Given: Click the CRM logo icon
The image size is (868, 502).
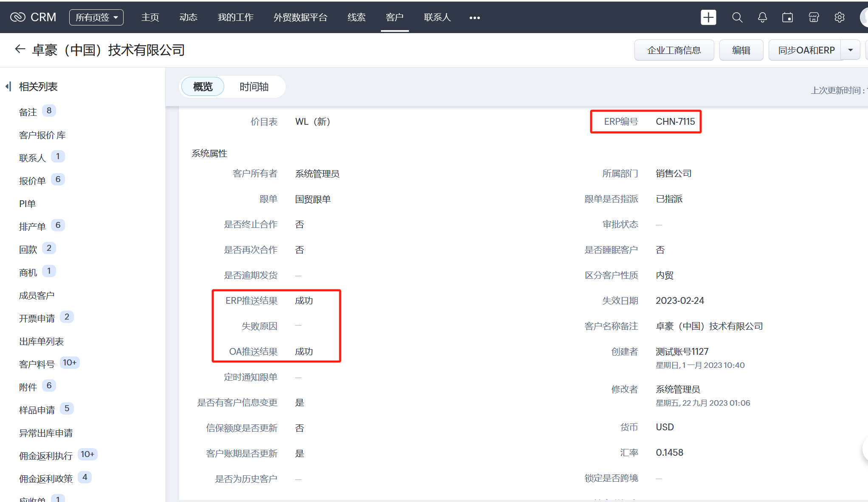Looking at the screenshot, I should [x=18, y=17].
